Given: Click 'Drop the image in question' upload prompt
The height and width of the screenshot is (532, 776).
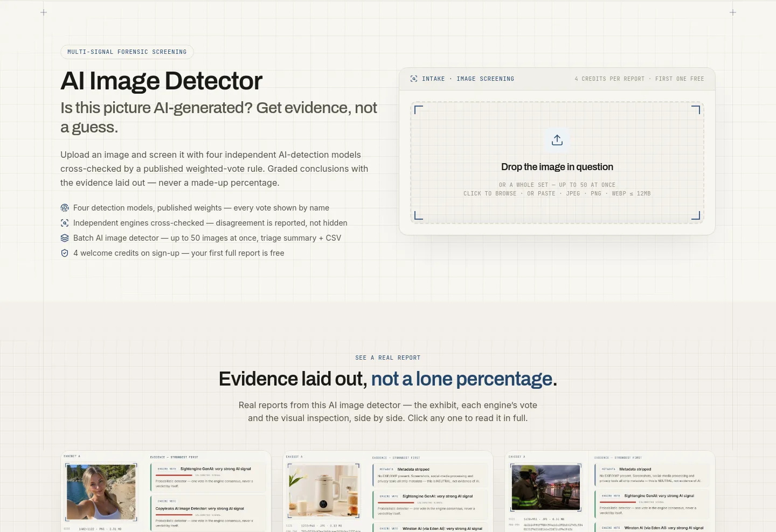Looking at the screenshot, I should [557, 167].
